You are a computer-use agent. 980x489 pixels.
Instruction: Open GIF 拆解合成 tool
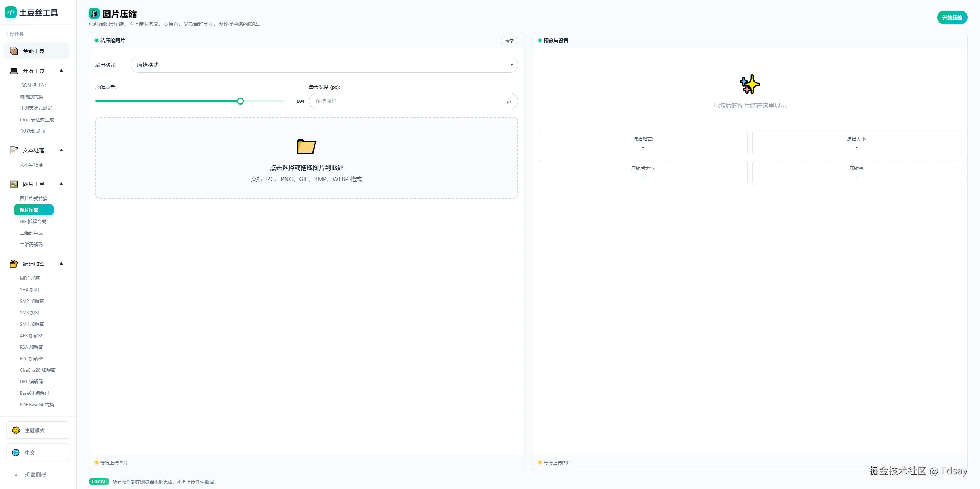pyautogui.click(x=33, y=222)
